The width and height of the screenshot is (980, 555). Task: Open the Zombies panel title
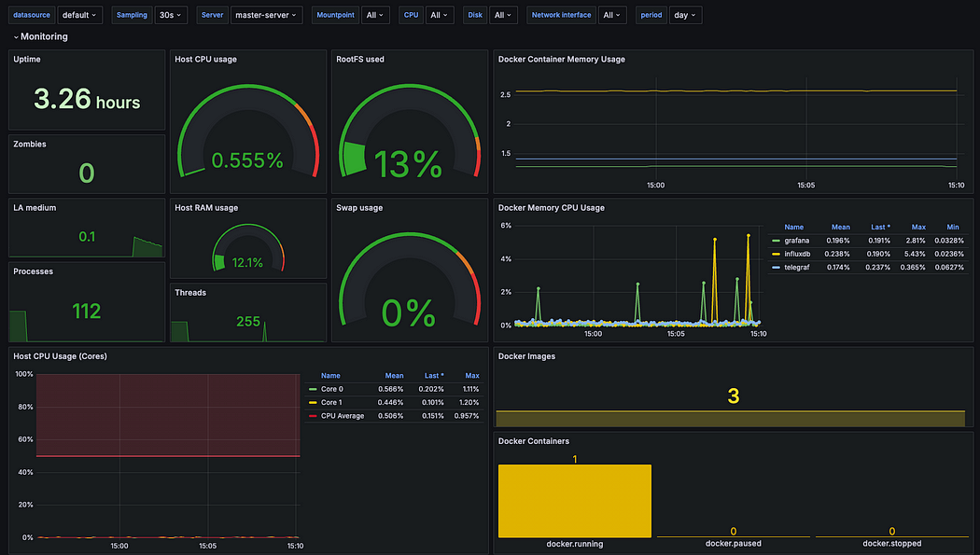tap(30, 145)
